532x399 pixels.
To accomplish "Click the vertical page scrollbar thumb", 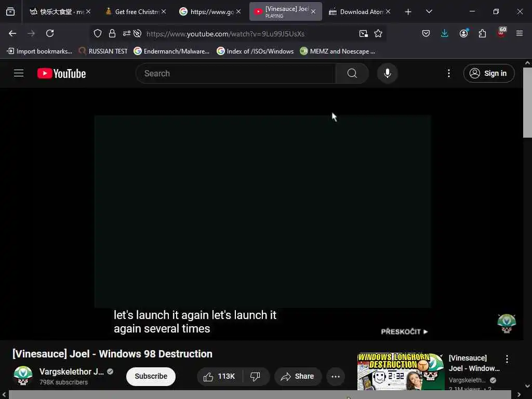I will (x=527, y=102).
